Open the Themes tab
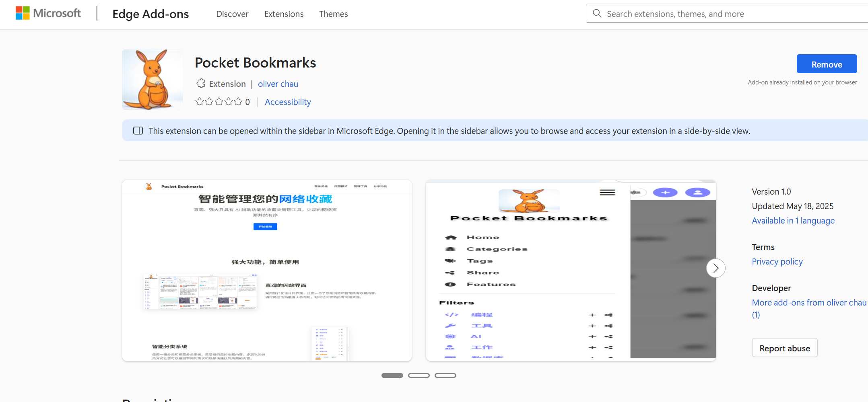868x402 pixels. click(333, 14)
